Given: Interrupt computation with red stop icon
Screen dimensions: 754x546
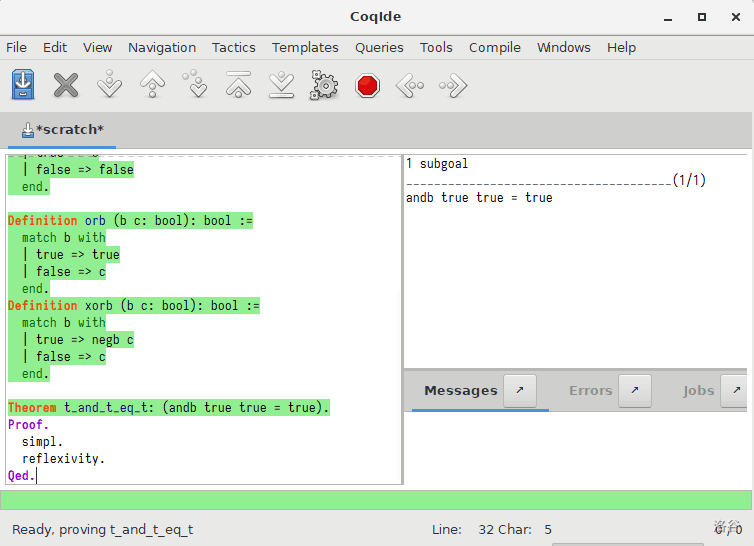Looking at the screenshot, I should pyautogui.click(x=368, y=85).
